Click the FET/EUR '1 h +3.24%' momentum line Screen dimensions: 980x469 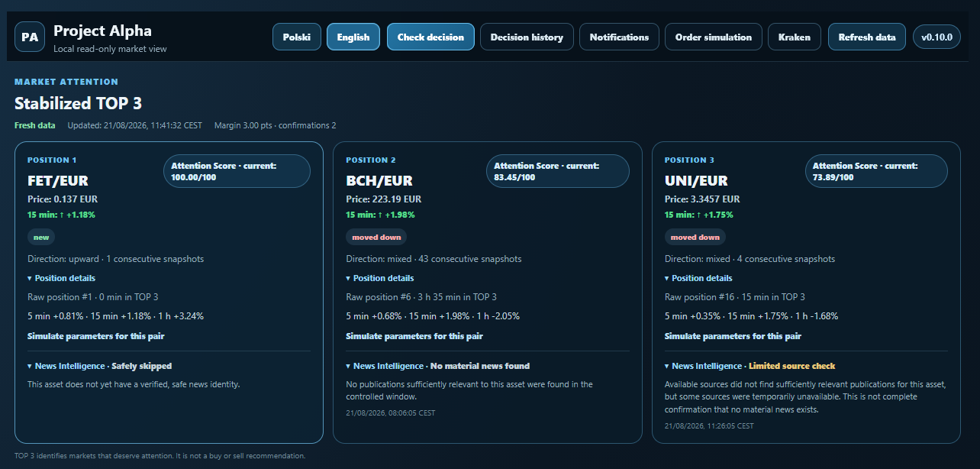(116, 316)
